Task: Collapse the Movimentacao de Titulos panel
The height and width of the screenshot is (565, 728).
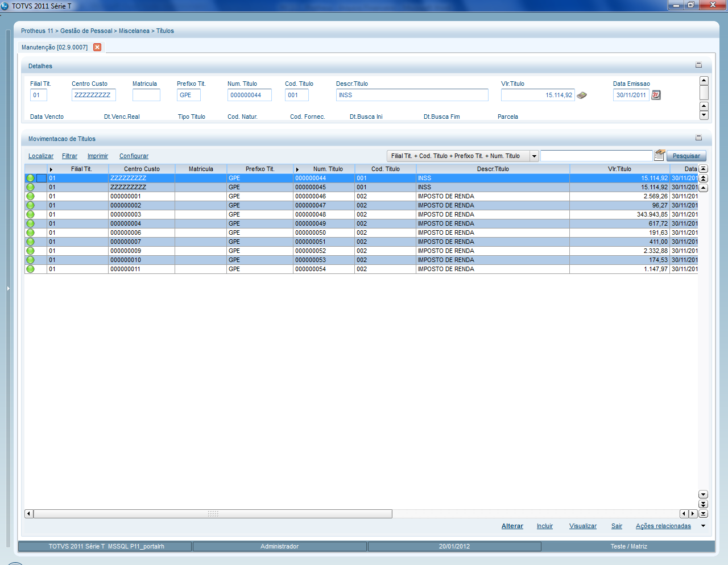Action: tap(699, 138)
